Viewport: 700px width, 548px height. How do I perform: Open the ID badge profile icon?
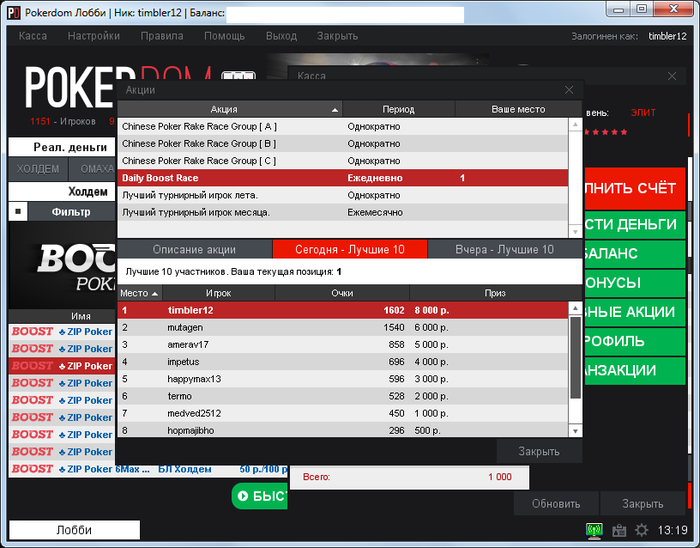click(619, 531)
